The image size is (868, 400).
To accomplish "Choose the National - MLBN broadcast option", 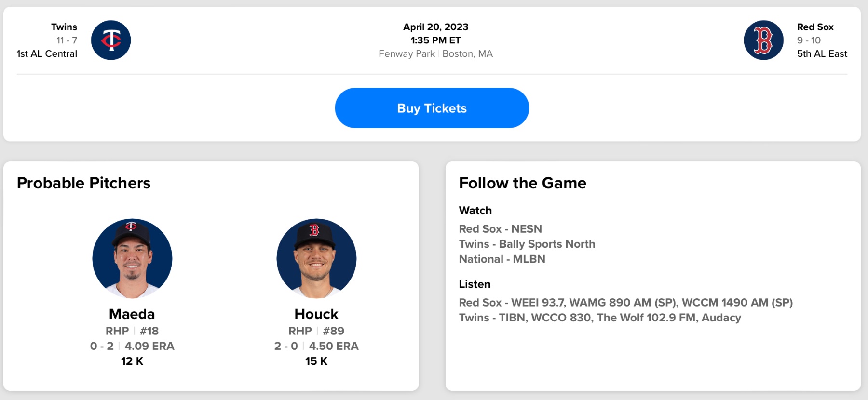I will click(502, 259).
